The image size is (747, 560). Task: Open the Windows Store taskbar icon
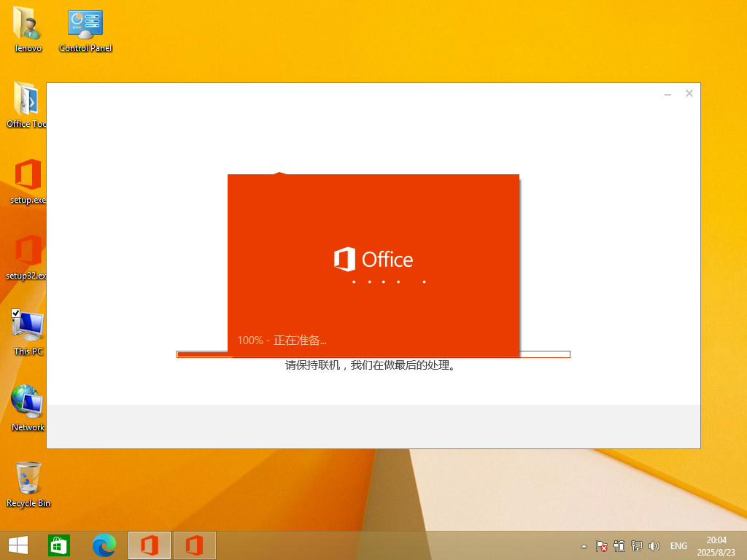59,545
